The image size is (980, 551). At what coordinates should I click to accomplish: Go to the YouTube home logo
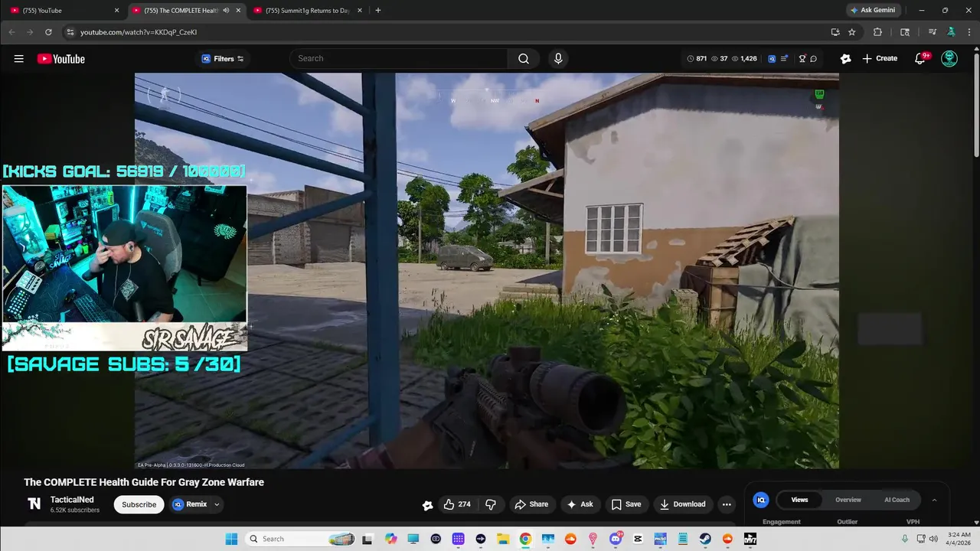[60, 59]
